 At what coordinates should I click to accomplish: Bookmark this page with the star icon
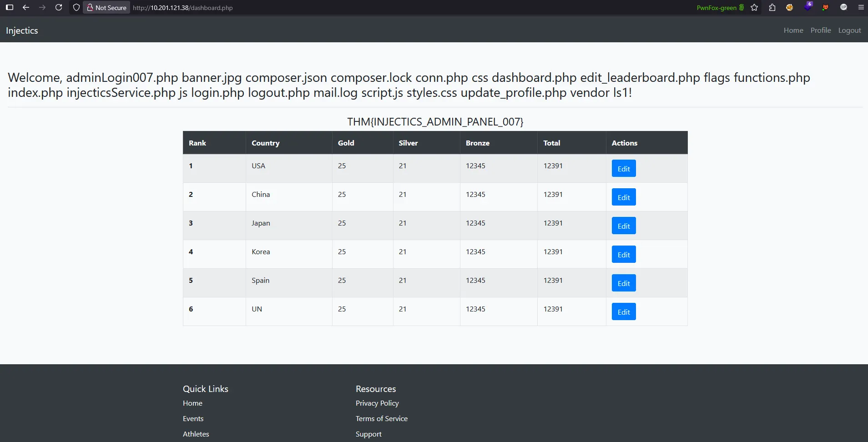[754, 7]
